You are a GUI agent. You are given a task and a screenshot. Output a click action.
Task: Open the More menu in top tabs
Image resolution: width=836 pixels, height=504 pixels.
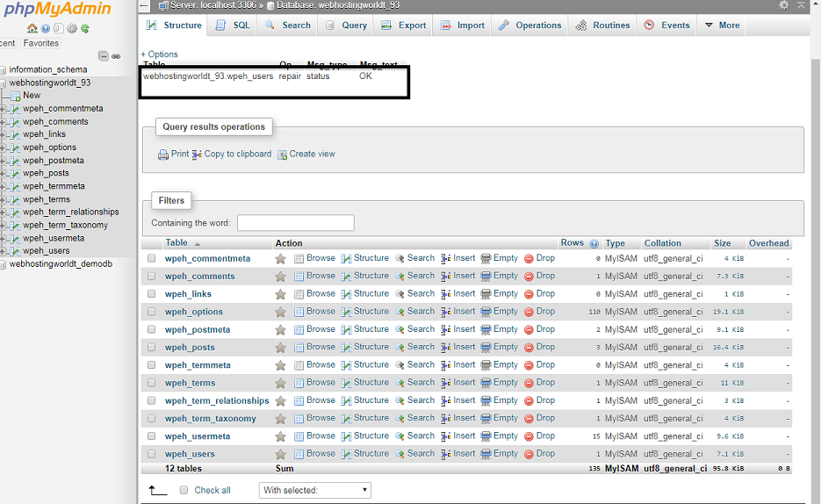(722, 25)
